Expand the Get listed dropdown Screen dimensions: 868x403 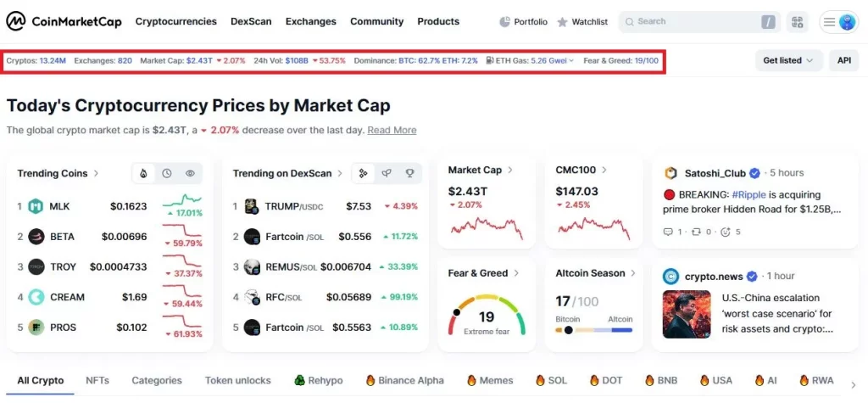click(x=788, y=60)
